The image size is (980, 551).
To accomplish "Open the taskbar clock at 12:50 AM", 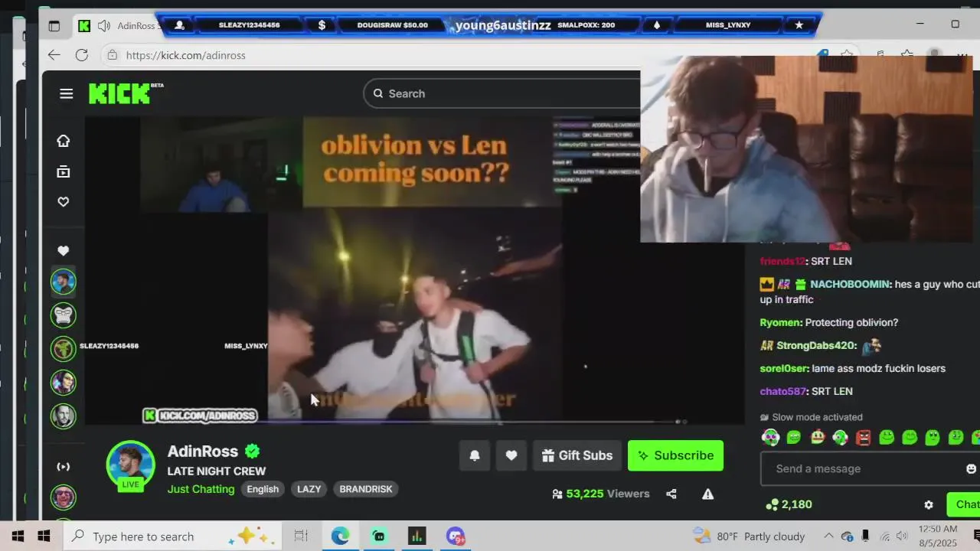I will pos(938,536).
